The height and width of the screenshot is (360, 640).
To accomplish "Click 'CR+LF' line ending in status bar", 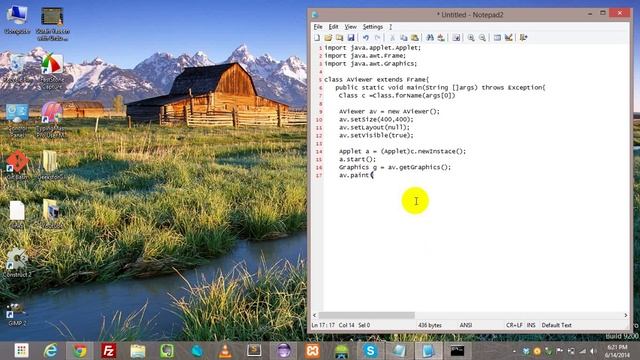I will (x=514, y=325).
